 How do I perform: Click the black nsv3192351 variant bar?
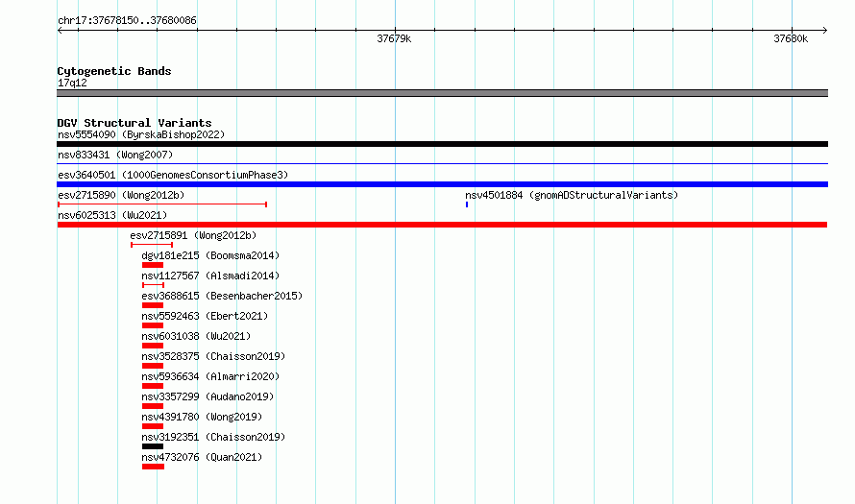tap(153, 446)
